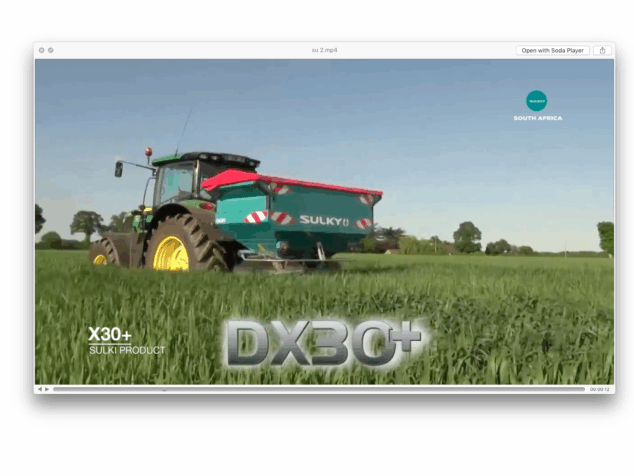This screenshot has height=476, width=634.
Task: Click the reverse play arrow in the controls
Action: tap(40, 389)
